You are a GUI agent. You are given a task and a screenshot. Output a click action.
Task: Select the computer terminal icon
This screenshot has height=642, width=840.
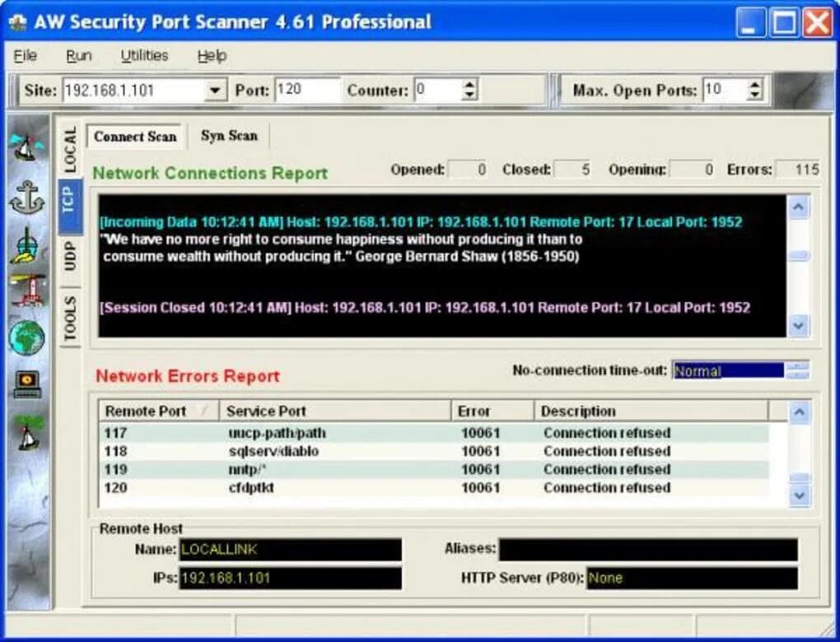[x=27, y=384]
